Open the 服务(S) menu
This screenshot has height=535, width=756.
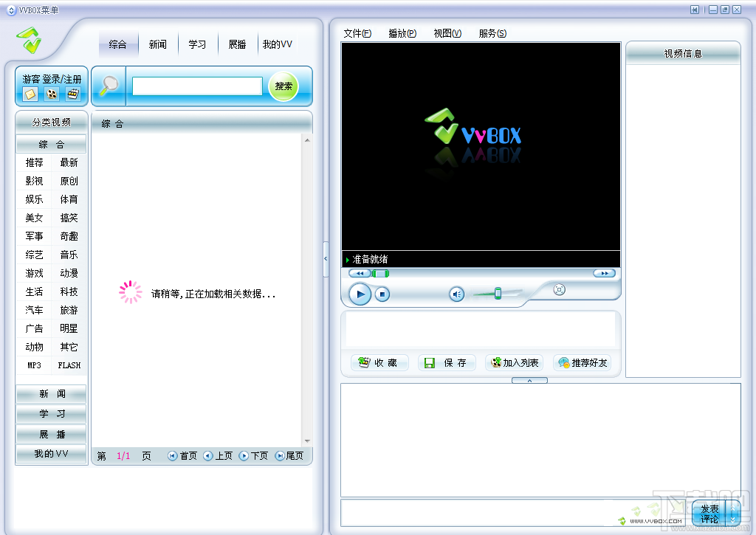(x=492, y=33)
